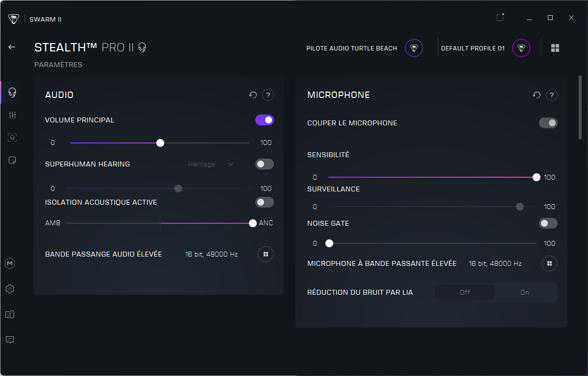Enable Superhuman Hearing switch
Image resolution: width=588 pixels, height=376 pixels.
[x=265, y=164]
